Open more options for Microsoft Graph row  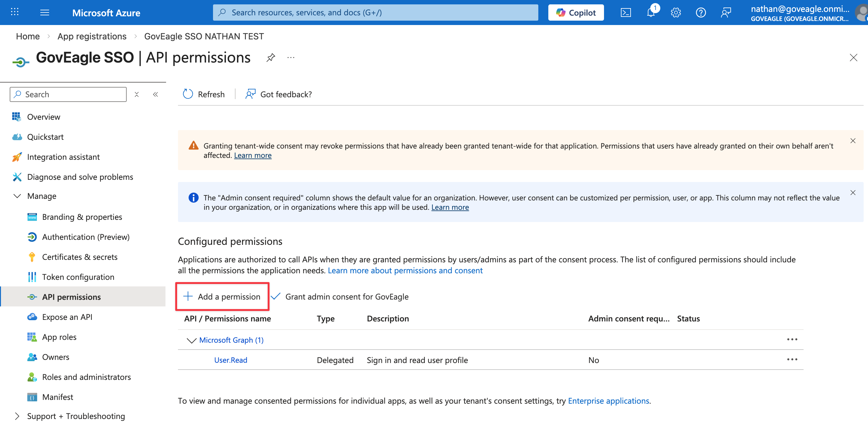pyautogui.click(x=792, y=339)
